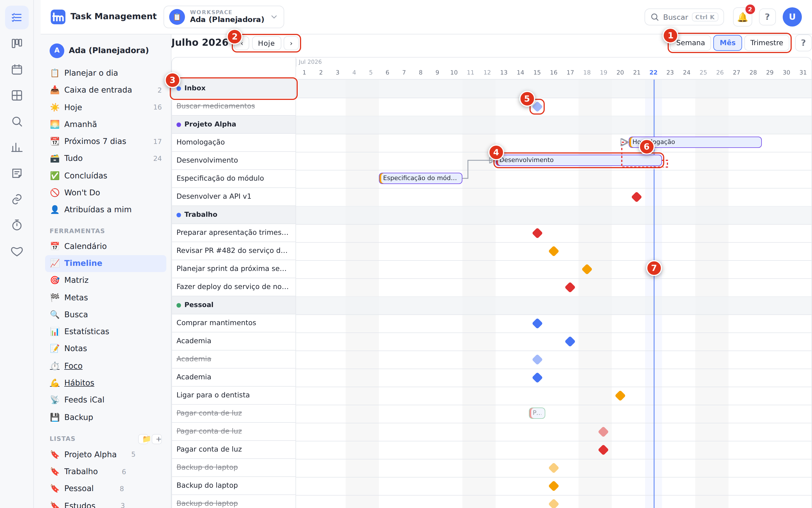Select Timeline tool in sidebar
Screen dimensions: 812x508
[x=106, y=263]
